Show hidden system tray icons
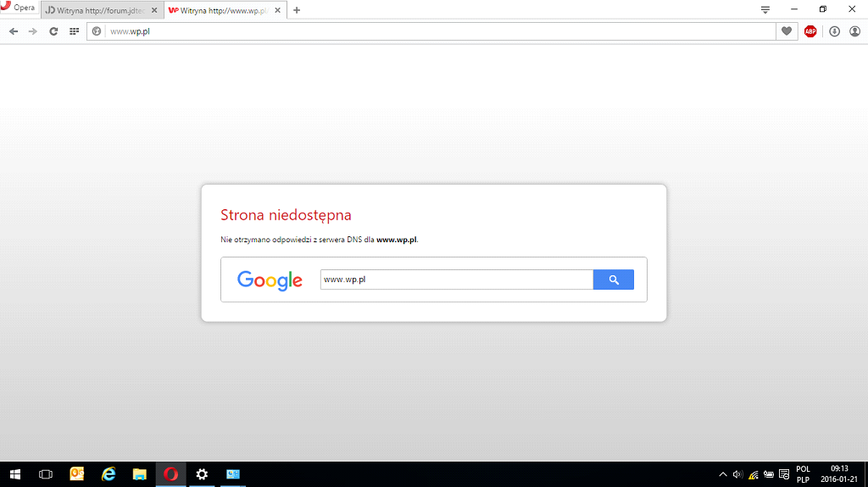This screenshot has width=868, height=487. tap(723, 474)
